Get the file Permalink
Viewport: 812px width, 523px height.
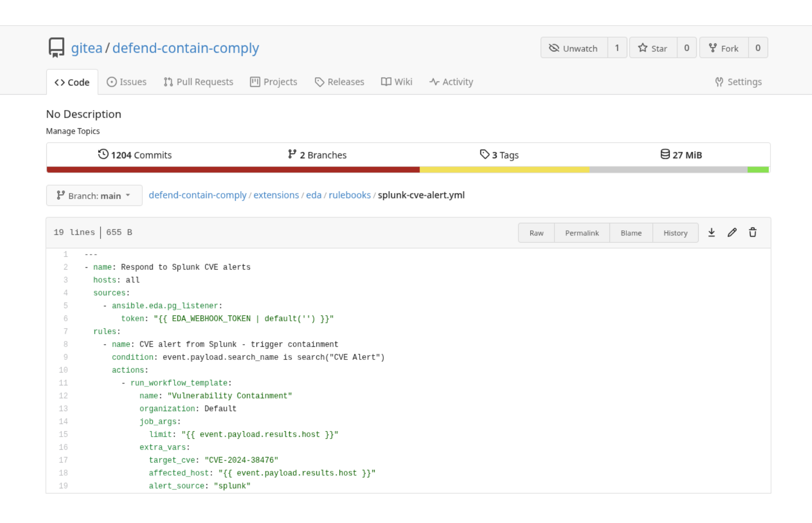(x=582, y=233)
